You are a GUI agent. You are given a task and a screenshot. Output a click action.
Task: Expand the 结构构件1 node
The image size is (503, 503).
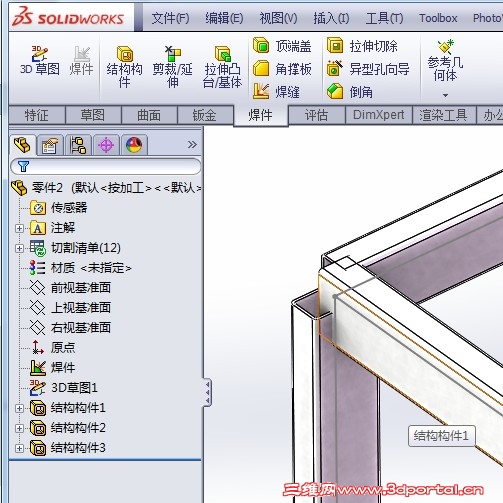19,408
